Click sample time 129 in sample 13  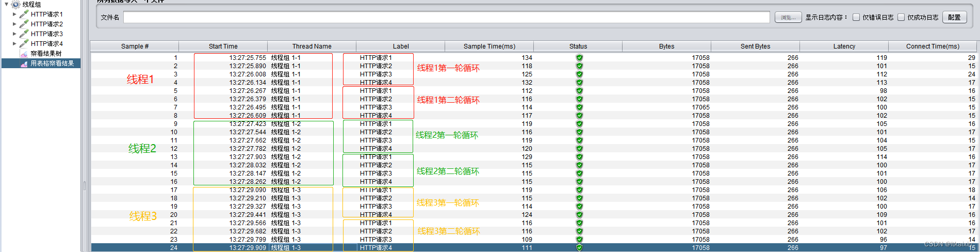527,157
